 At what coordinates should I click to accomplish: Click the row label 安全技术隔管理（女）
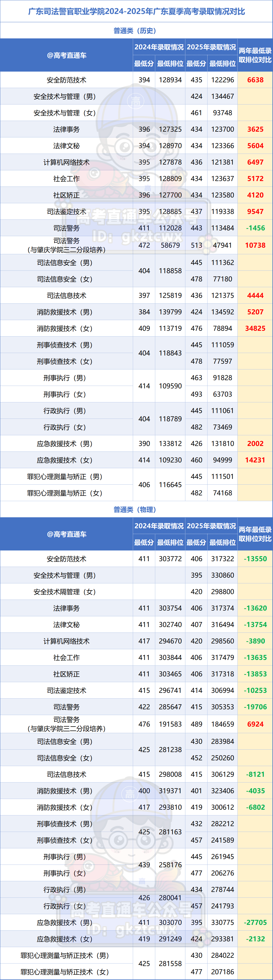tap(67, 592)
